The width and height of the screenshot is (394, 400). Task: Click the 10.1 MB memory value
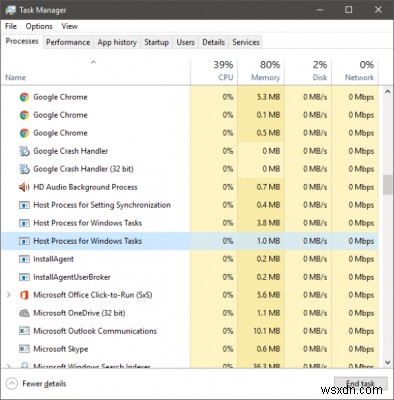[267, 331]
